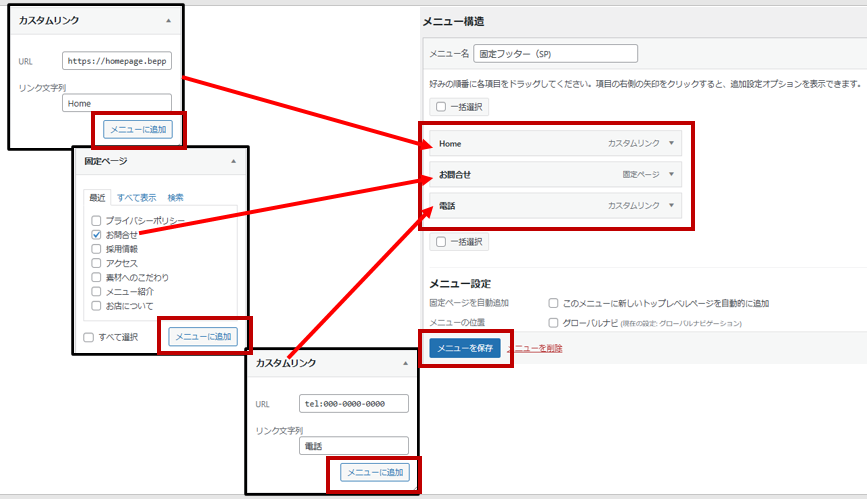Switch to the すべて表示 tab
The image size is (867, 499).
(x=136, y=197)
